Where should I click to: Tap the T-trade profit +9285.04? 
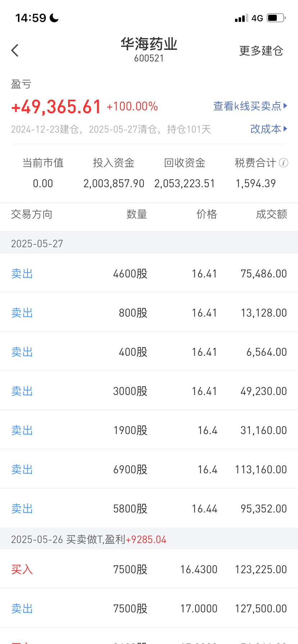(x=146, y=539)
